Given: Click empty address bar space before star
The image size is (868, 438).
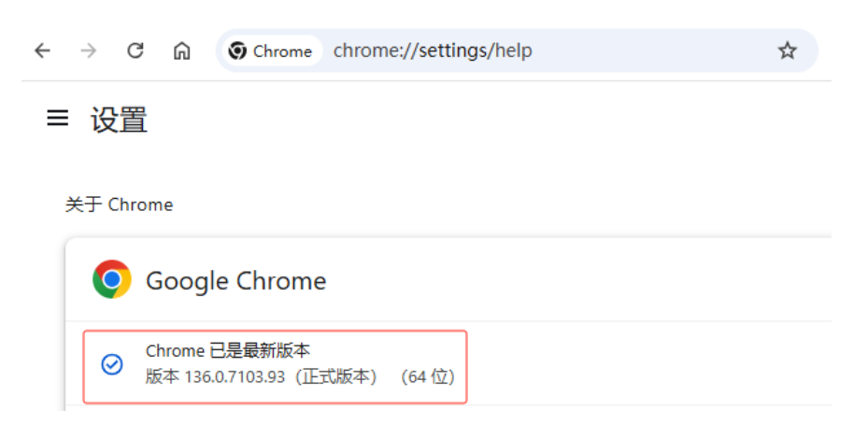Looking at the screenshot, I should [x=653, y=50].
